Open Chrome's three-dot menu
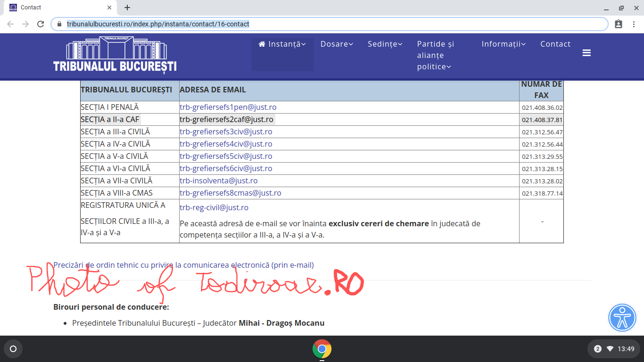Image resolution: width=644 pixels, height=362 pixels. [x=634, y=24]
